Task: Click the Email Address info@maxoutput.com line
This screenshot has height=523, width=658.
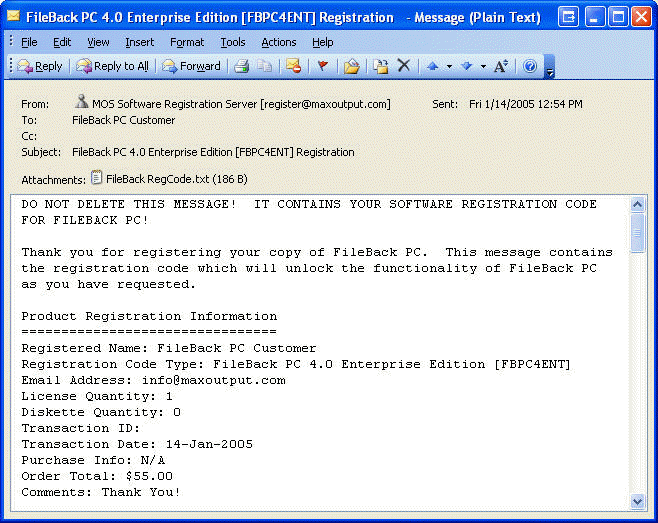Action: [154, 380]
